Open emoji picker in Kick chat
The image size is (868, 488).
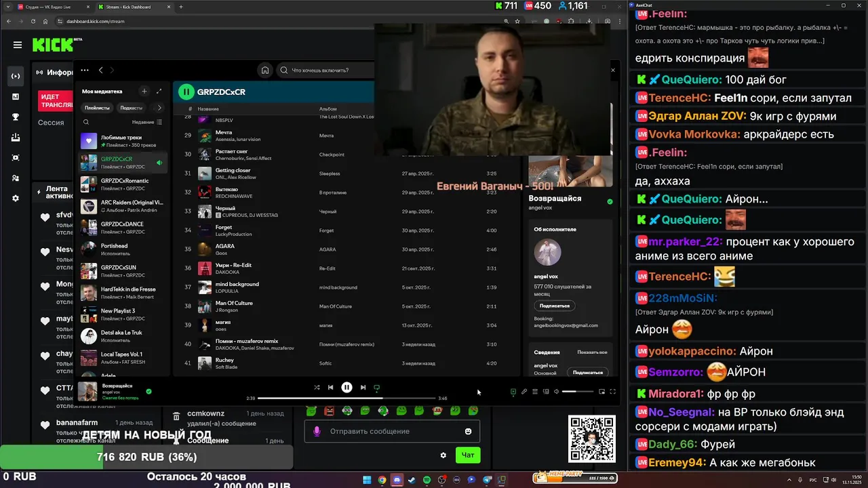click(x=468, y=431)
